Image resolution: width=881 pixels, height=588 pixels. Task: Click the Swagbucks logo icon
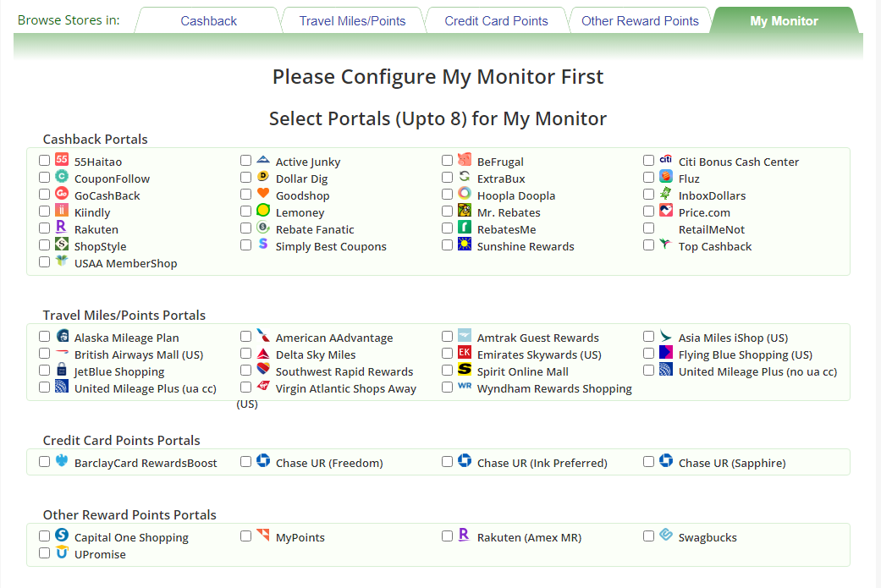(x=666, y=536)
